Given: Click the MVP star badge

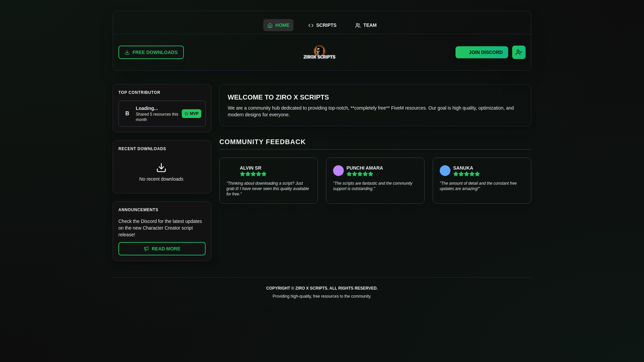Looking at the screenshot, I should (192, 114).
